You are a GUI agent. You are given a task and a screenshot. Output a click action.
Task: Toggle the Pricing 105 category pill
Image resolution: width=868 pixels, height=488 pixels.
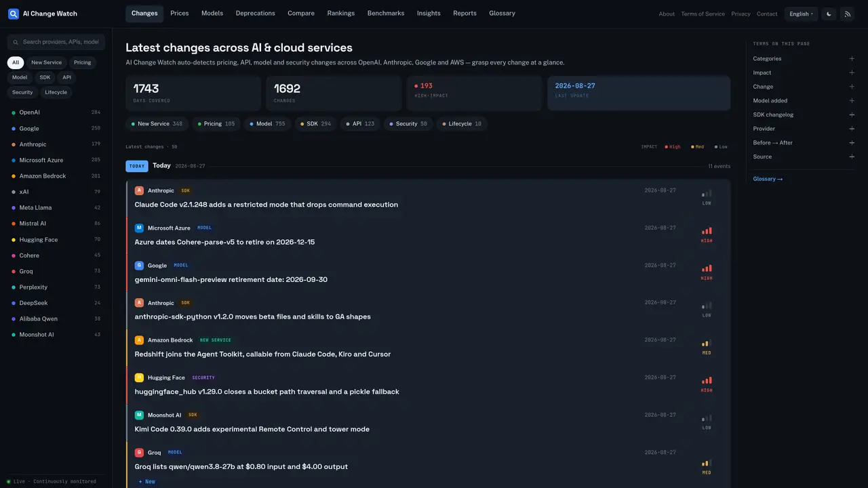(x=216, y=124)
